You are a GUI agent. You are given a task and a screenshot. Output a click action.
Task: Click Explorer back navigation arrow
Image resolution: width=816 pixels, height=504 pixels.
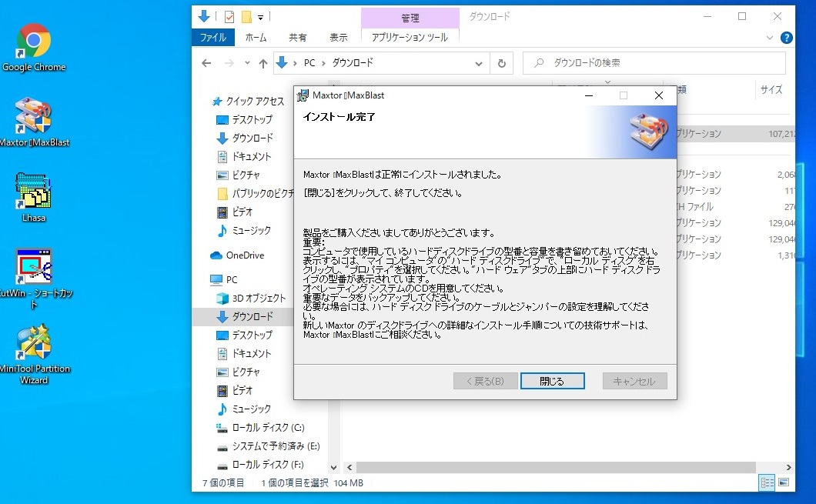[206, 63]
